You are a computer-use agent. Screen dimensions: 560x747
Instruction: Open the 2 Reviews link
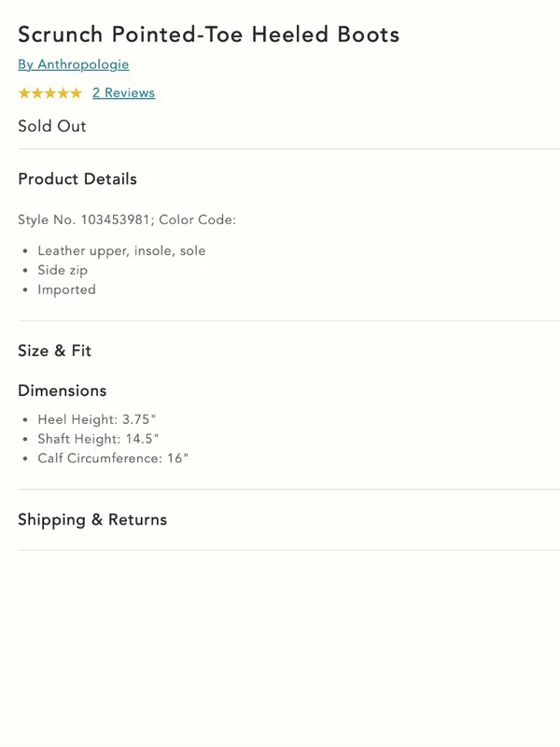(124, 92)
